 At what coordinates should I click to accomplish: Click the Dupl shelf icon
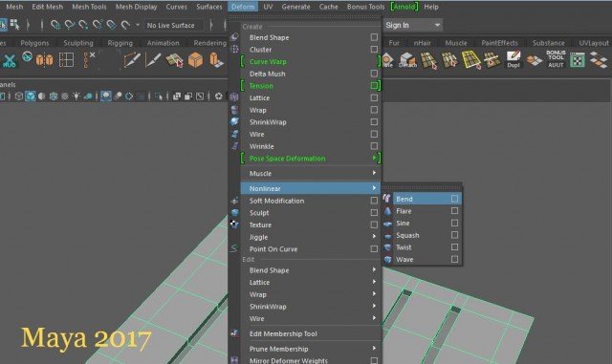[x=514, y=59]
